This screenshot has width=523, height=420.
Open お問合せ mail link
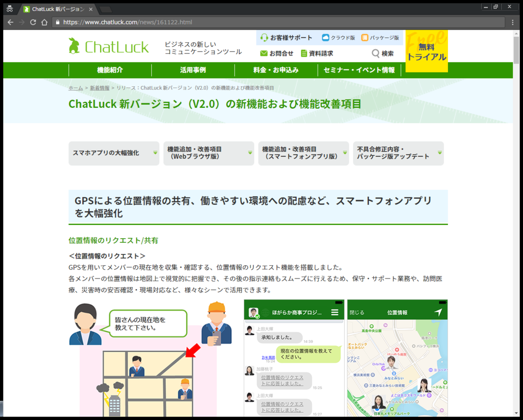276,53
